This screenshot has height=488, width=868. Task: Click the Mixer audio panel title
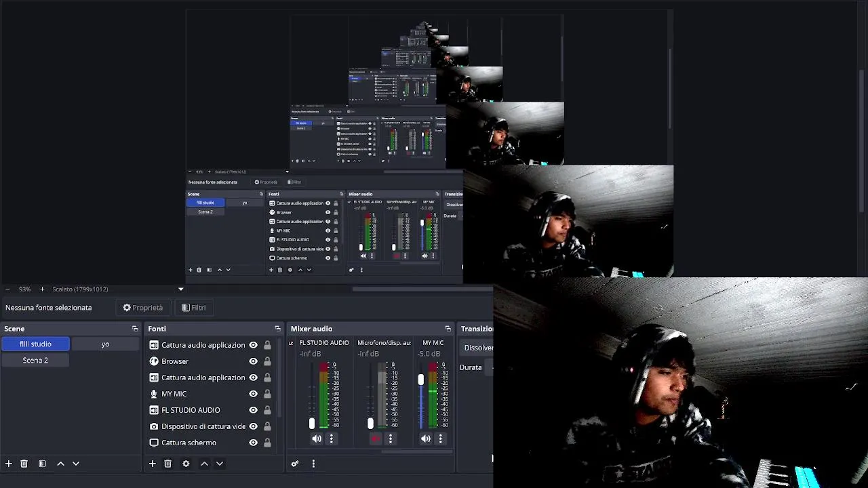click(x=311, y=329)
